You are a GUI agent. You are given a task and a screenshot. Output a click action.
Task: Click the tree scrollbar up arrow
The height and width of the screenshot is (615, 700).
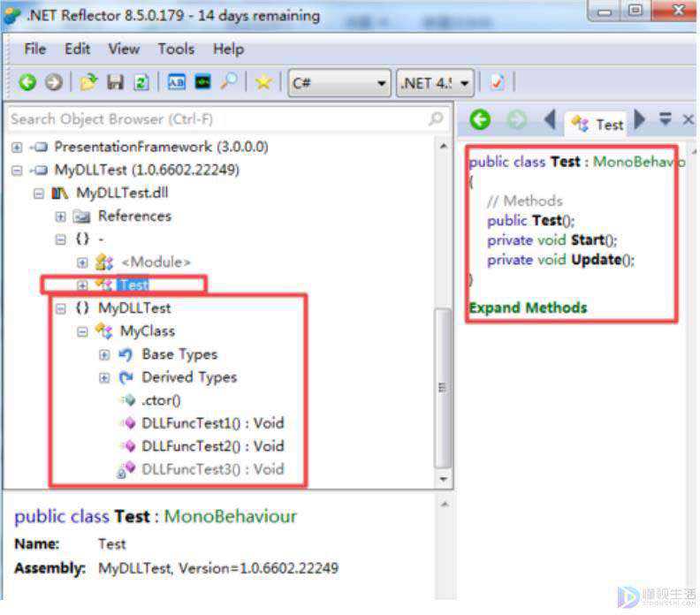[x=444, y=146]
